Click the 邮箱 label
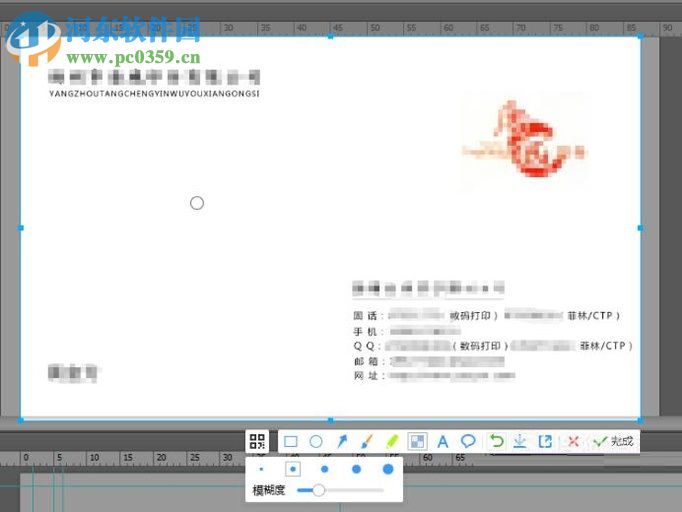Image resolution: width=682 pixels, height=512 pixels. coord(366,361)
